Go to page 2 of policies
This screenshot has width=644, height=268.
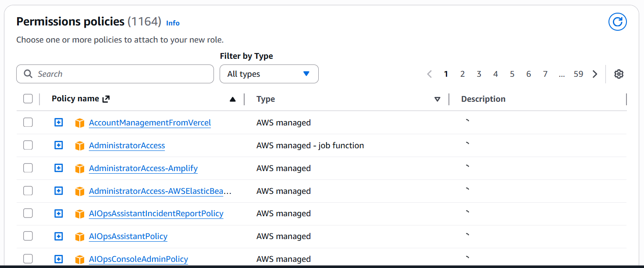[x=463, y=74]
